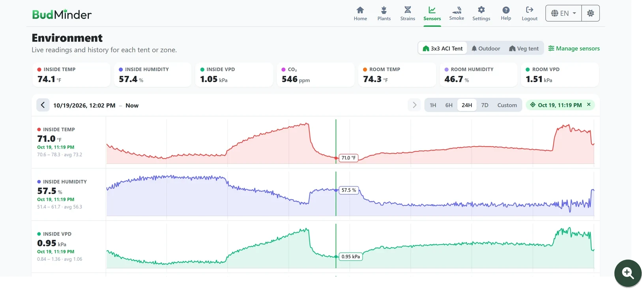Choose the Custom time range
Screen dimensions: 644x290
(507, 105)
